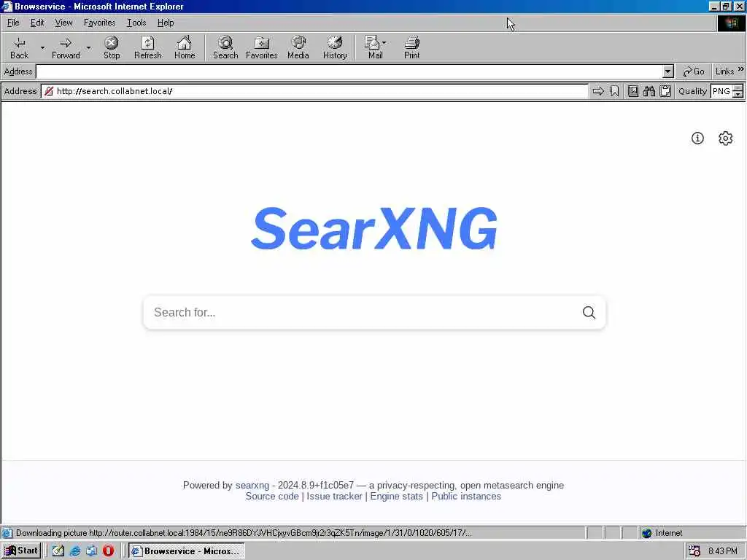Open the Outlook Express quick launch icon

click(x=91, y=551)
